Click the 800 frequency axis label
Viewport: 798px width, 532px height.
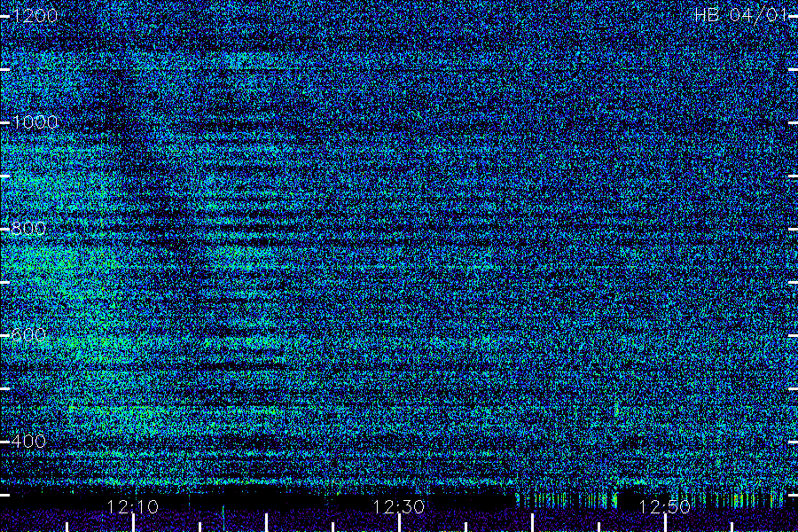(28, 229)
